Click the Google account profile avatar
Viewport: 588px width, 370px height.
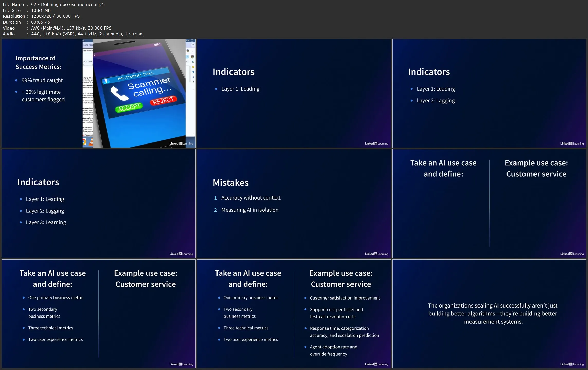(x=193, y=57)
